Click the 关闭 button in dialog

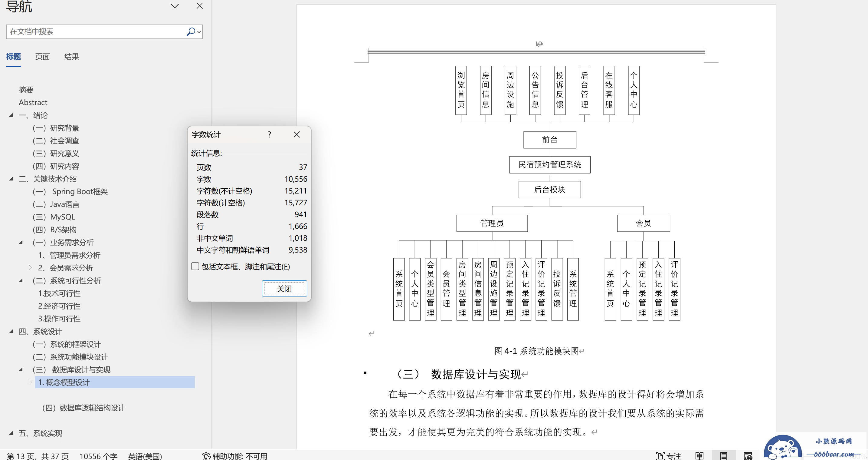tap(284, 289)
